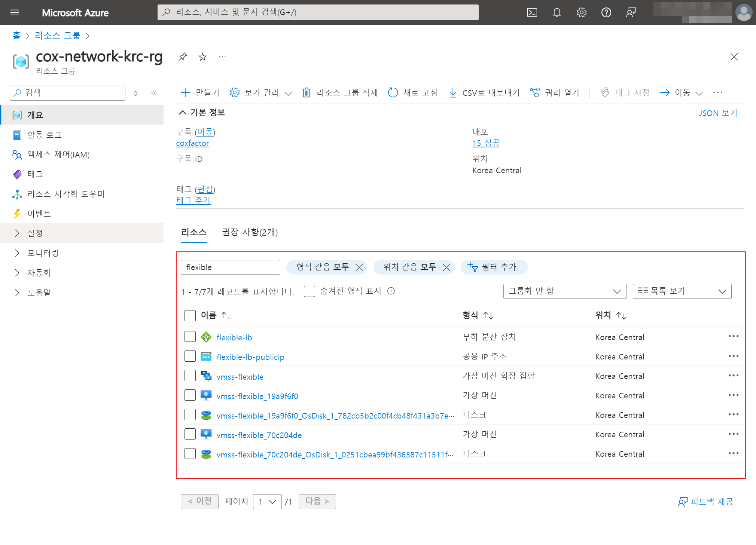Select all rows via header checkbox
The height and width of the screenshot is (545, 756).
190,315
